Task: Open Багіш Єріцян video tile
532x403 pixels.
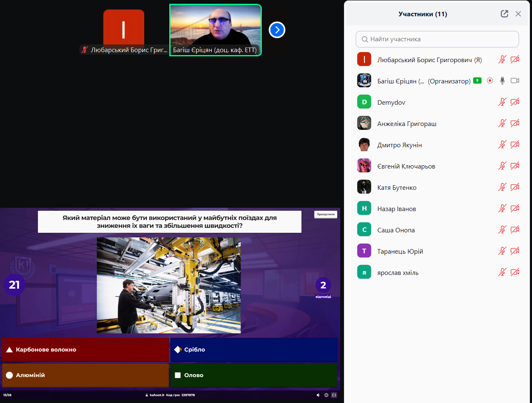Action: 216,30
